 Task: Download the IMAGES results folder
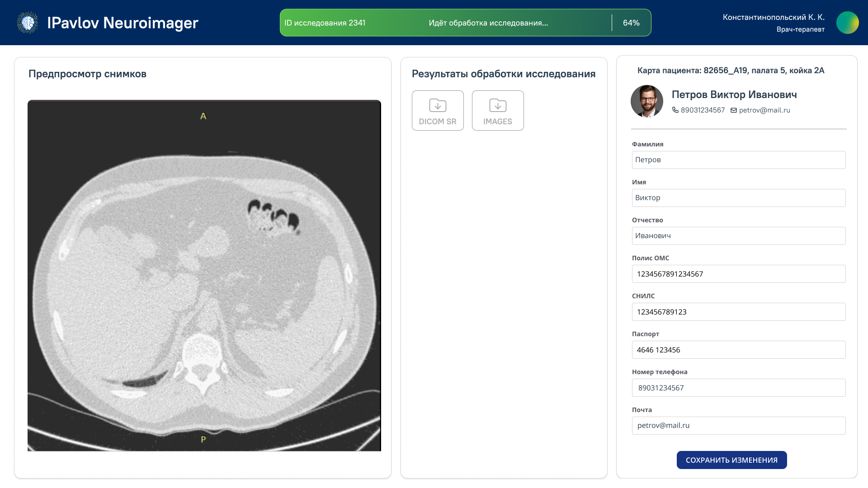pos(498,111)
